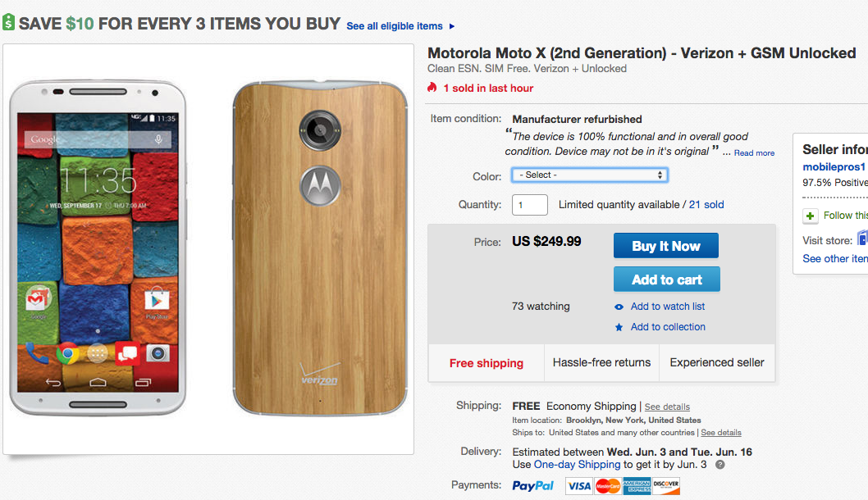Click the Add to cart button

click(667, 280)
